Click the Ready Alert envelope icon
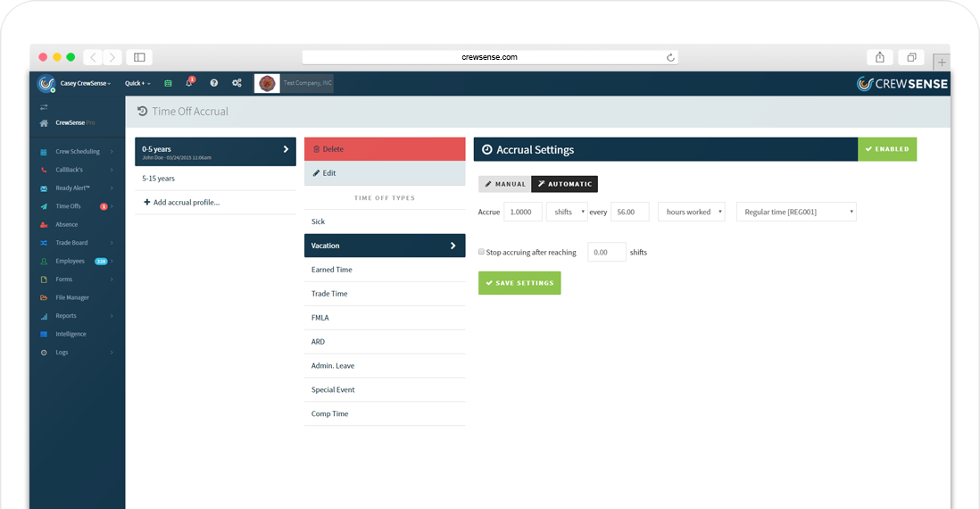The width and height of the screenshot is (980, 509). pyautogui.click(x=44, y=188)
